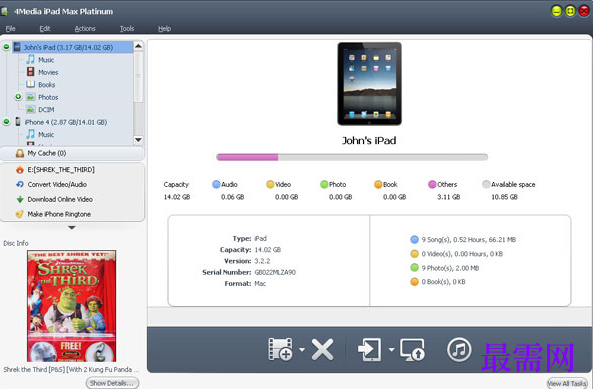The image size is (593, 389).
Task: Click the add video file toolbar icon
Action: (x=280, y=349)
